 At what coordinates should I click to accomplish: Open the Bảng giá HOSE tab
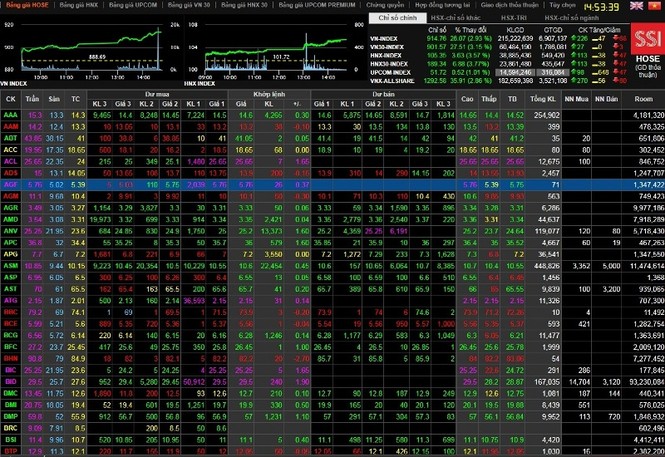tap(27, 5)
